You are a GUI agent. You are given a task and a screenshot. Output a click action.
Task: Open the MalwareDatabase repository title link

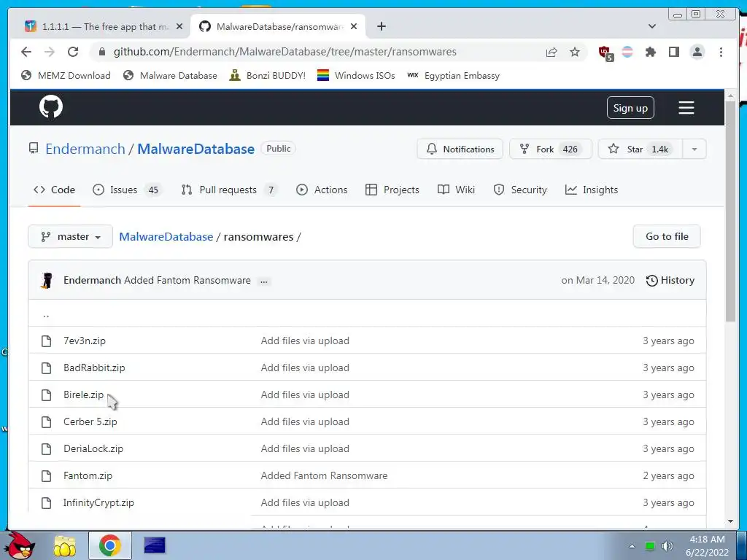196,149
